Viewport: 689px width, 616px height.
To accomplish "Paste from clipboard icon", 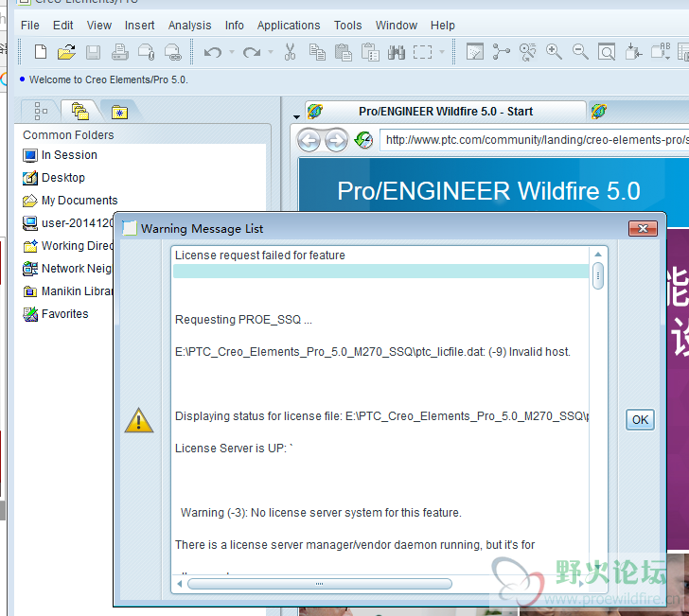I will pyautogui.click(x=344, y=52).
